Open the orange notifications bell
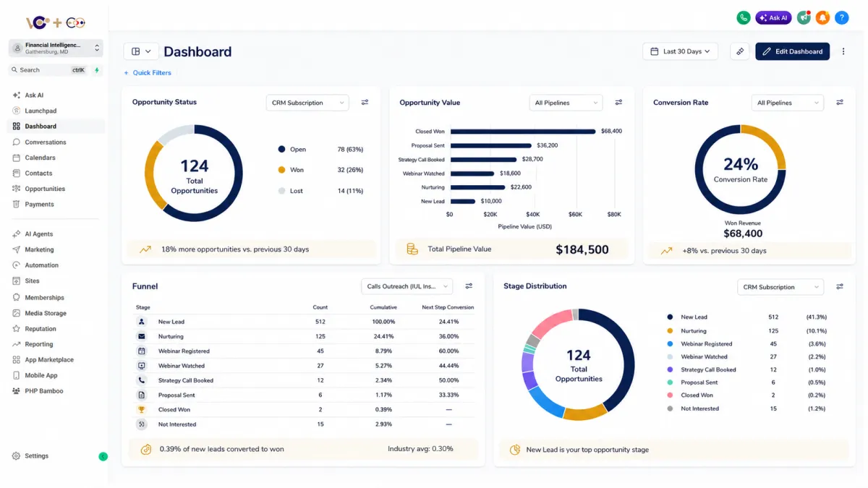Image resolution: width=868 pixels, height=488 pixels. (822, 18)
